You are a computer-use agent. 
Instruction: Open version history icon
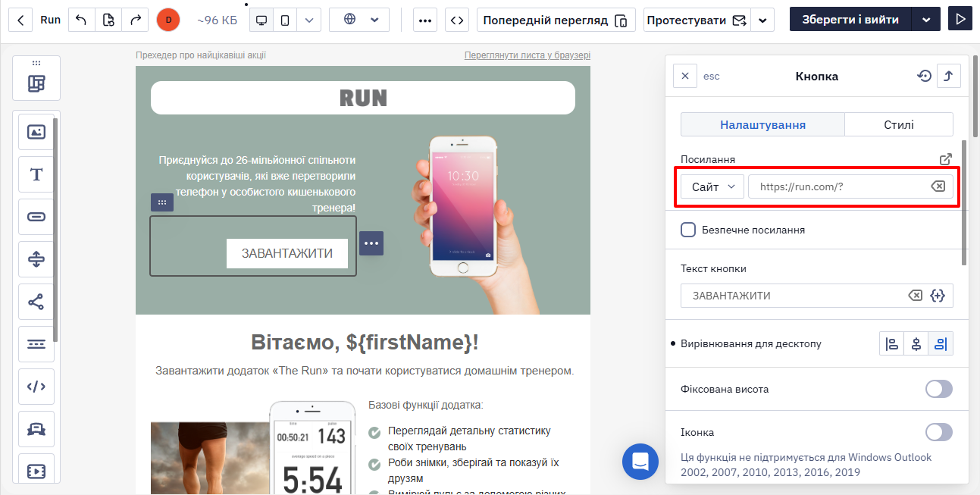(108, 20)
